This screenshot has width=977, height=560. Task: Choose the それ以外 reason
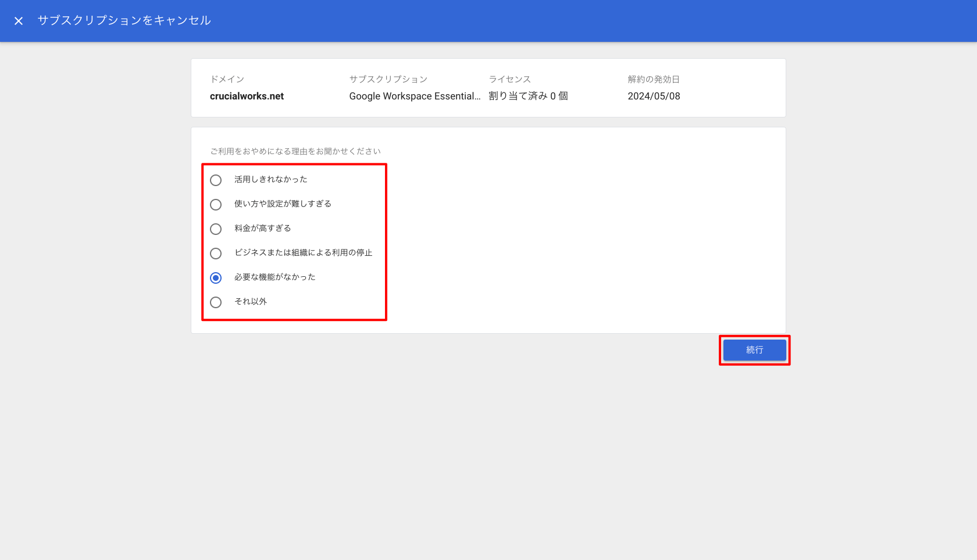pyautogui.click(x=216, y=302)
